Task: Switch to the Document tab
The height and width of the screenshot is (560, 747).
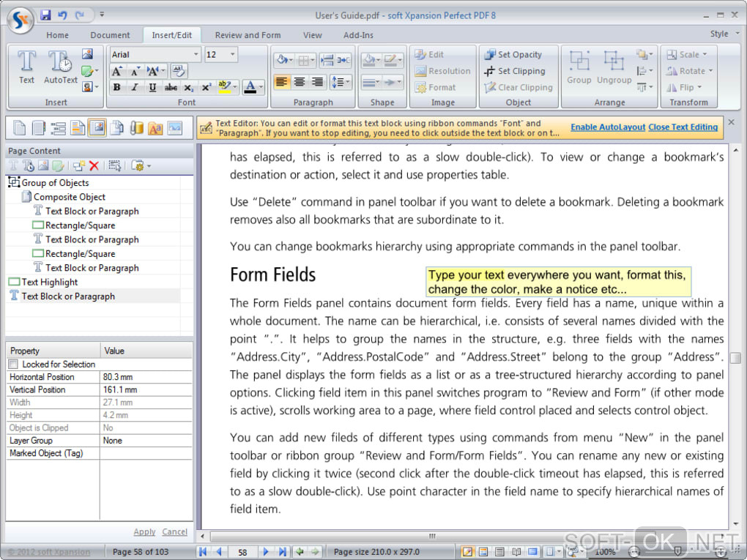Action: (110, 35)
